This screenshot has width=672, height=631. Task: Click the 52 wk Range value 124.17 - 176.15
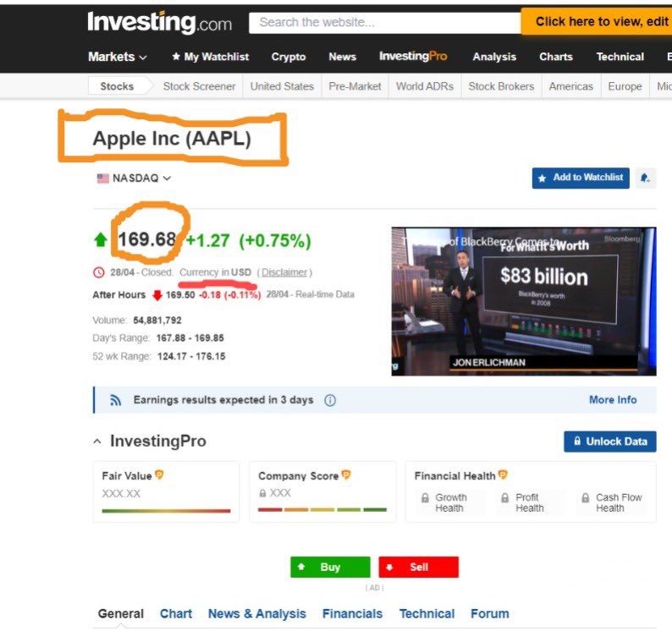191,356
